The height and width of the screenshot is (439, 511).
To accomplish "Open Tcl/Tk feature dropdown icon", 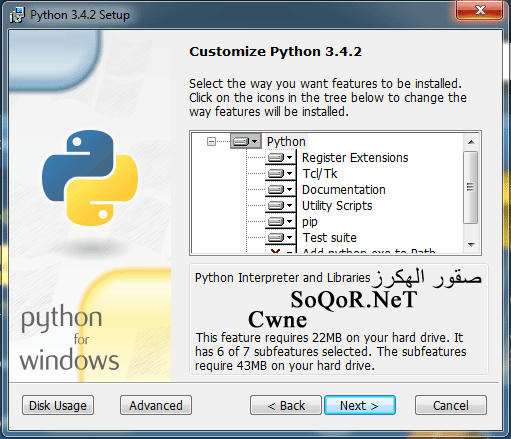I will point(281,173).
